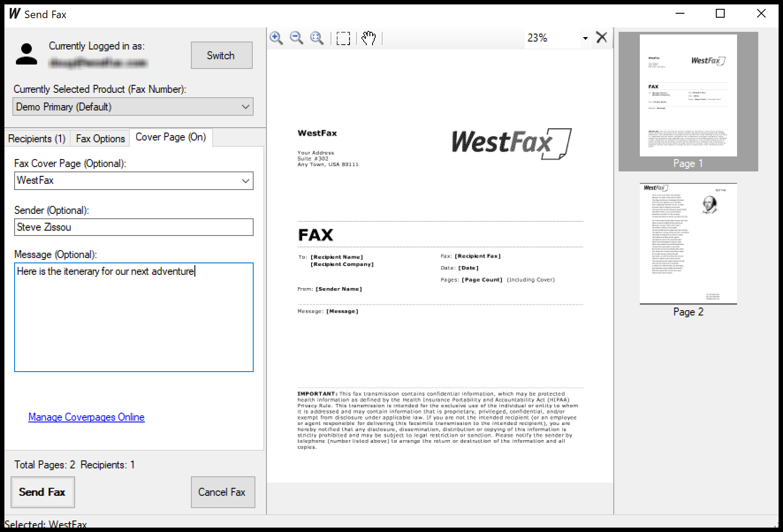783x532 pixels.
Task: Switch to the Recipients (1) tab
Action: [x=37, y=139]
